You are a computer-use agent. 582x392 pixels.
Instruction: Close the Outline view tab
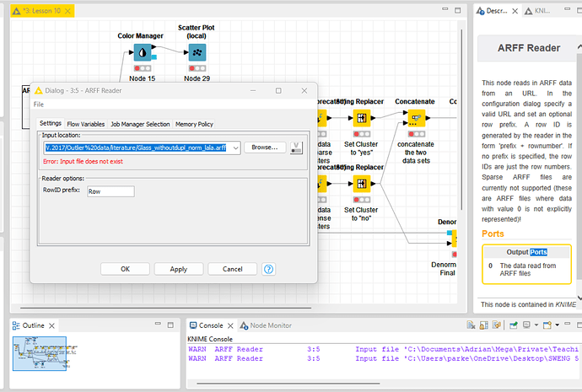tap(51, 325)
